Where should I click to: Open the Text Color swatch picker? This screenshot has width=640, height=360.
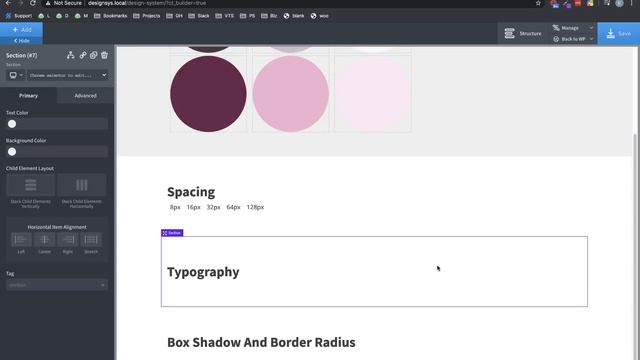click(12, 124)
